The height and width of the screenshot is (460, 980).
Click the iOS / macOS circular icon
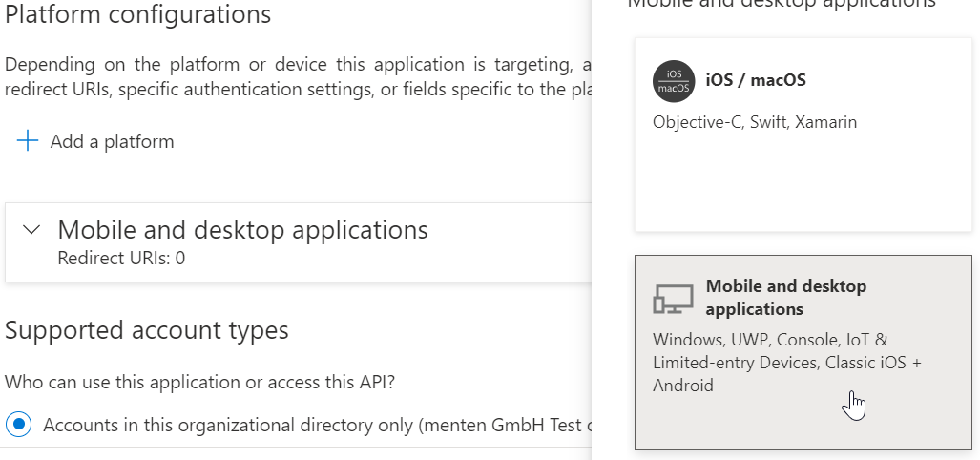tap(674, 81)
